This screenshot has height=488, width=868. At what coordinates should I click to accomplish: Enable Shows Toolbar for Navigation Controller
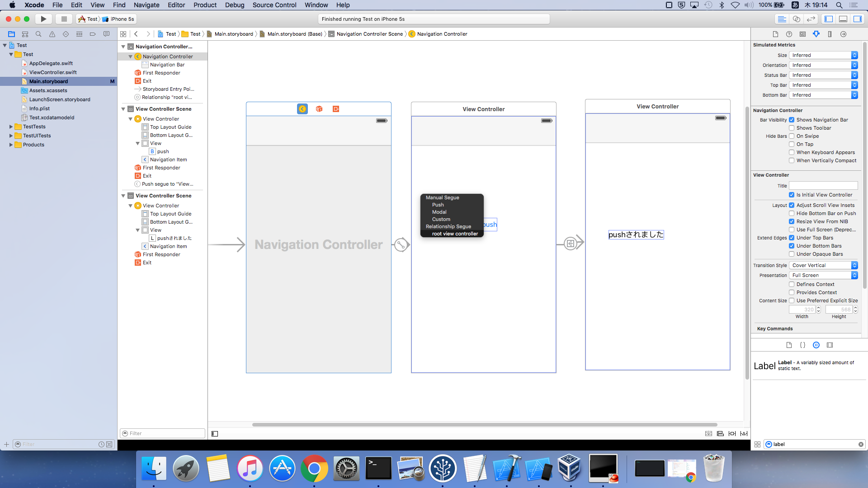point(792,128)
